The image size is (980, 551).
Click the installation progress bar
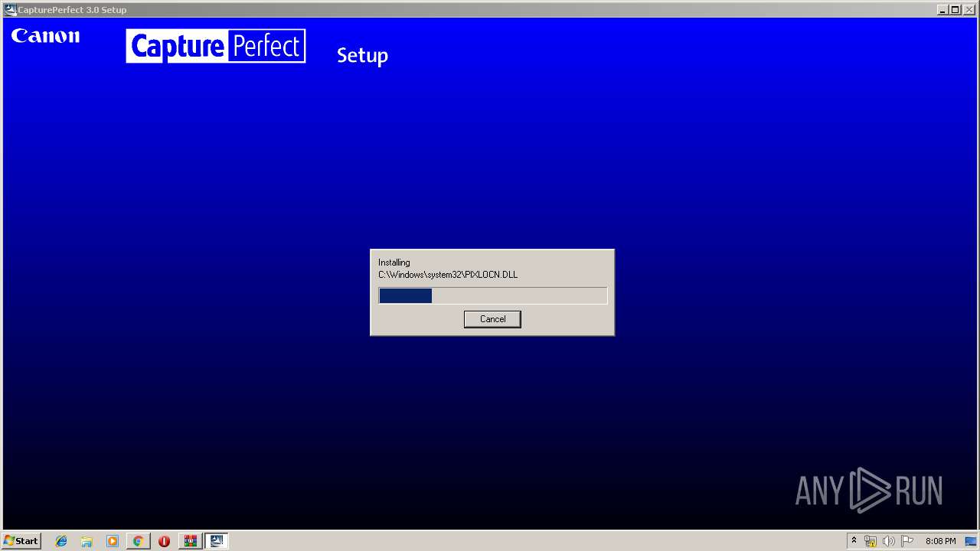tap(492, 295)
